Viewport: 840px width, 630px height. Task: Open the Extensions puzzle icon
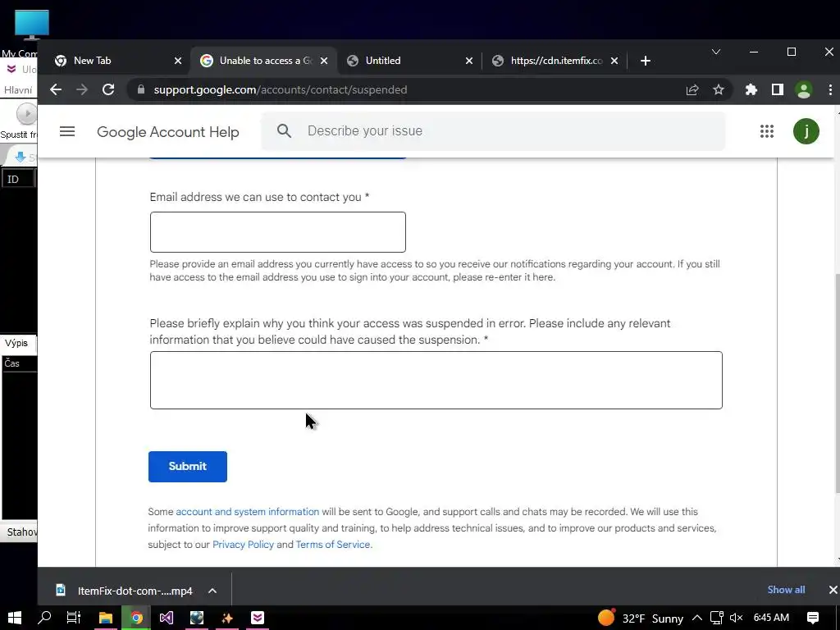(x=751, y=90)
